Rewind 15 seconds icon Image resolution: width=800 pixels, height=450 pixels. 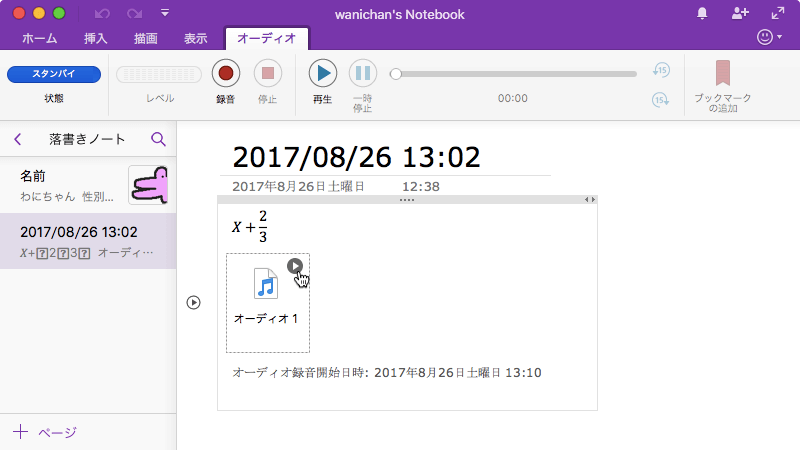[x=661, y=70]
